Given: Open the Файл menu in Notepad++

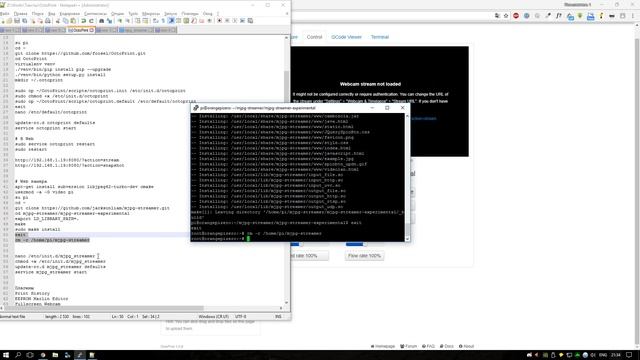Looking at the screenshot, I should 4,14.
